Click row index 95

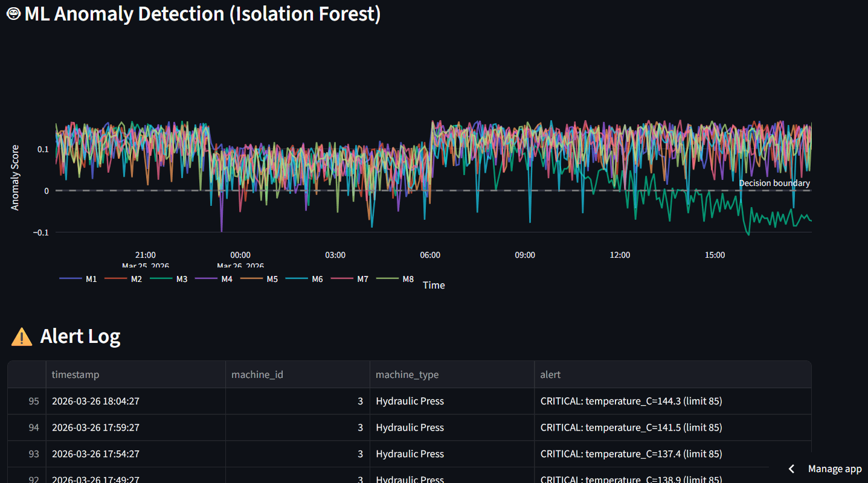tap(27, 401)
